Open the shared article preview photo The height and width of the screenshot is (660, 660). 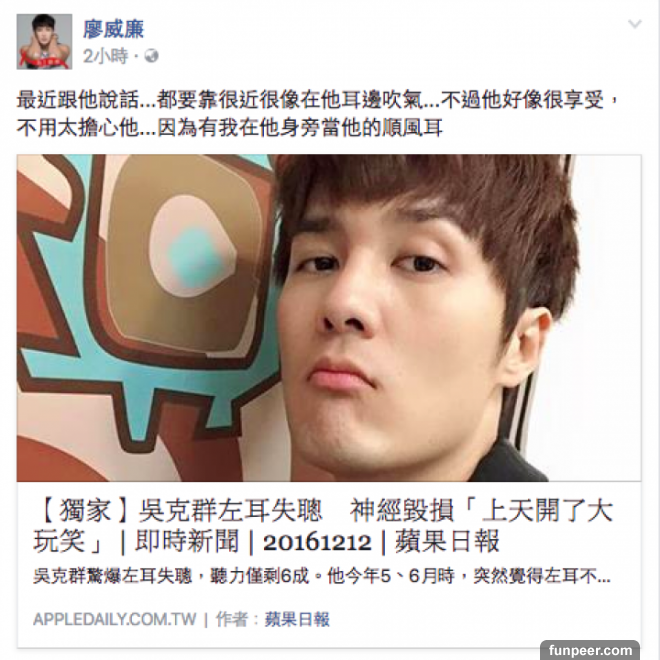pyautogui.click(x=329, y=318)
